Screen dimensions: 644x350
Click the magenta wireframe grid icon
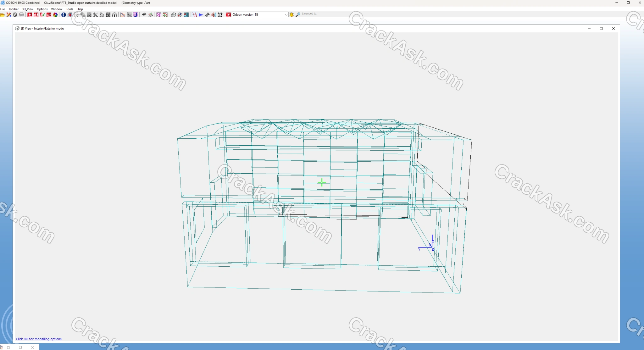click(158, 15)
